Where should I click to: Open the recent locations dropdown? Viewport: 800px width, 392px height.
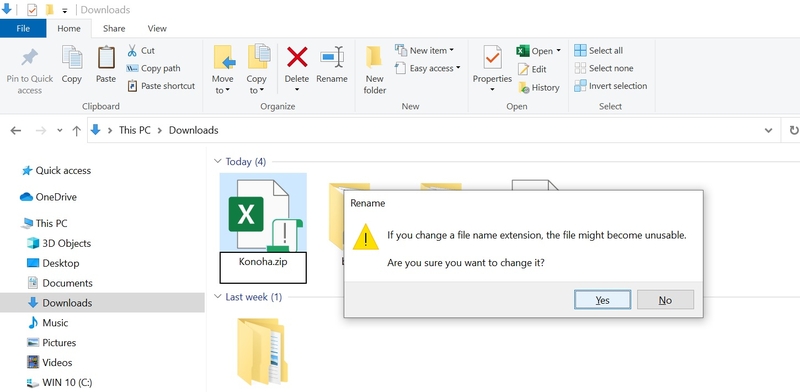(60, 131)
